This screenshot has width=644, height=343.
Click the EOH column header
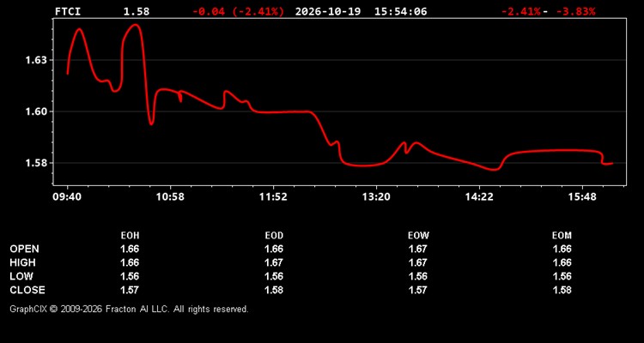pyautogui.click(x=130, y=236)
